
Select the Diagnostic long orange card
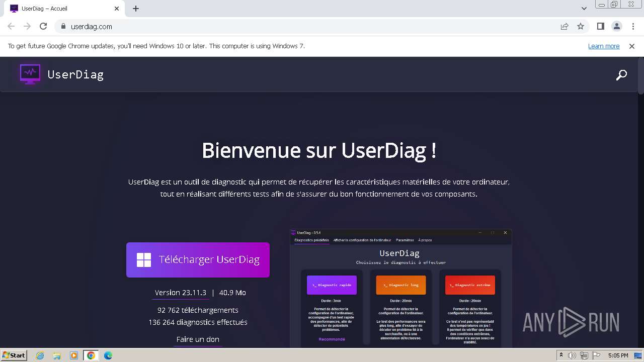tap(400, 285)
